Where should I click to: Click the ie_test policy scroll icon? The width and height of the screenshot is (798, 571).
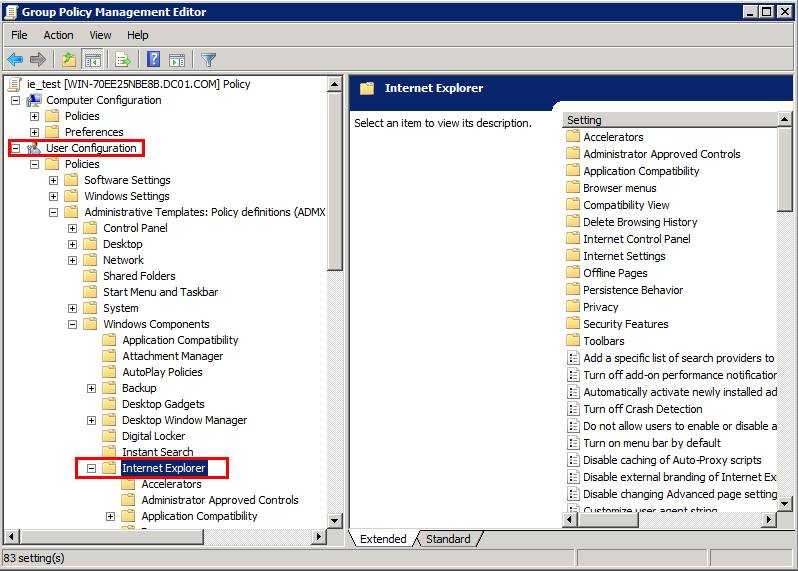15,84
